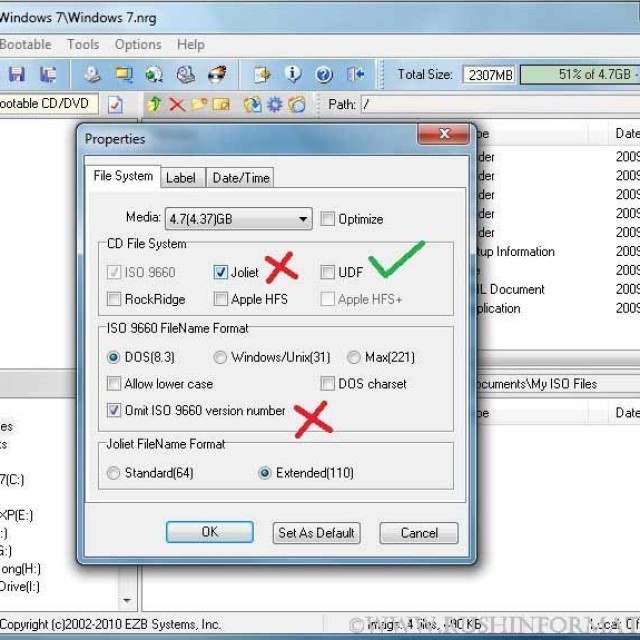Click the New Folder icon
The image size is (640, 640).
pos(199,104)
